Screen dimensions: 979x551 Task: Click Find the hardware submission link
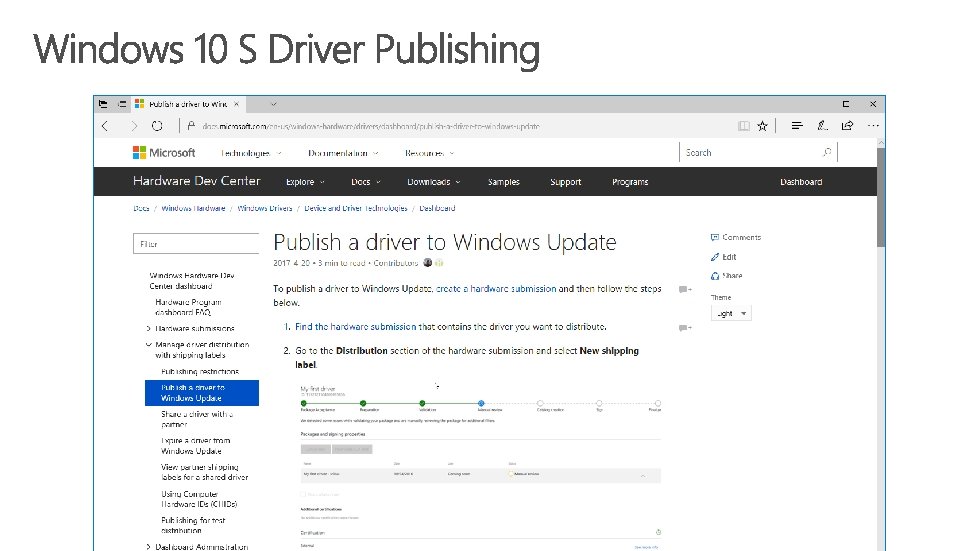(355, 327)
